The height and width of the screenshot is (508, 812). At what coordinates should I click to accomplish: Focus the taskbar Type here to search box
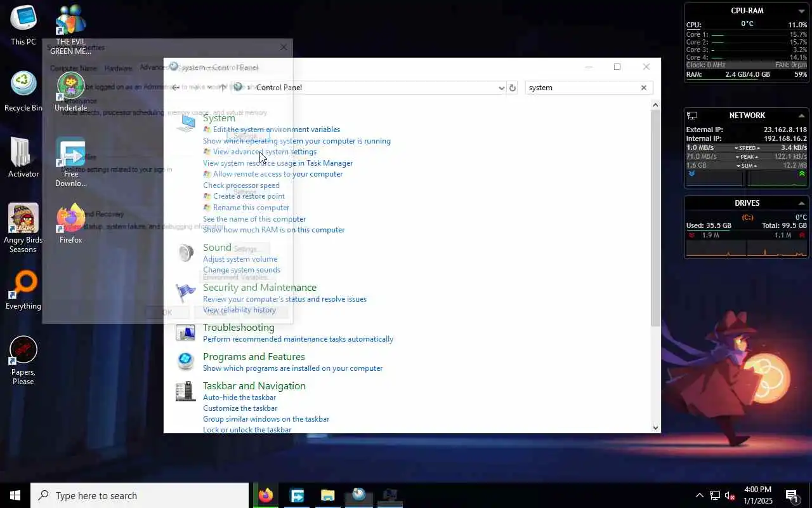140,495
